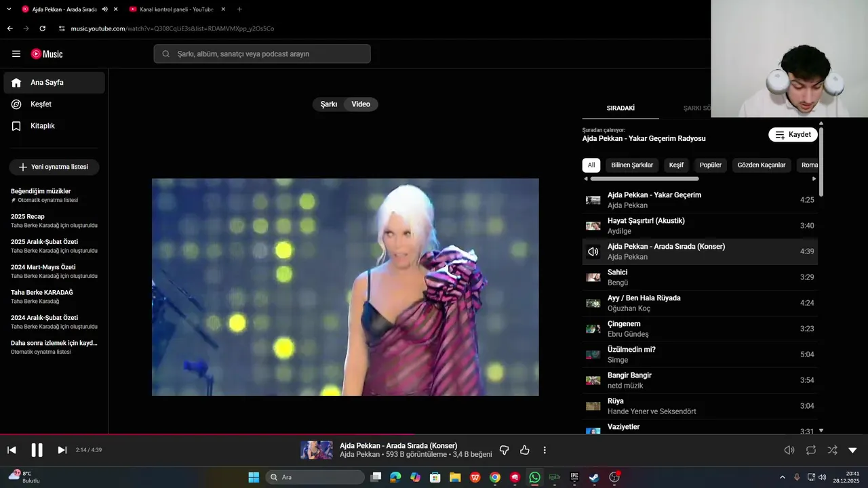Reload the browser page

coord(43,28)
